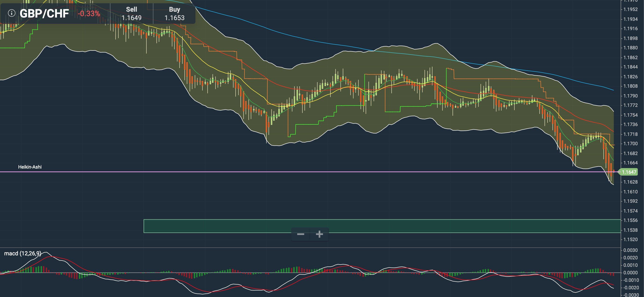Click the 1.1808 price axis label
This screenshot has width=644, height=297.
(x=630, y=86)
